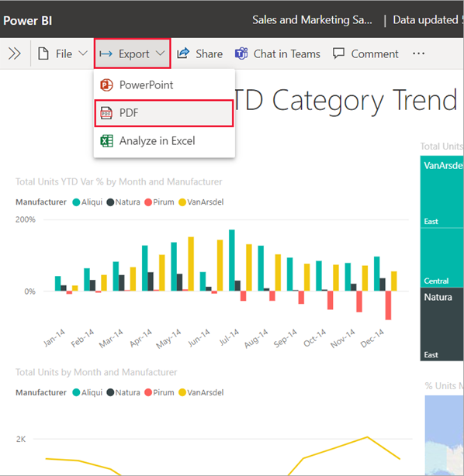This screenshot has height=476, width=464.
Task: Click the Share arrow icon
Action: 183,53
